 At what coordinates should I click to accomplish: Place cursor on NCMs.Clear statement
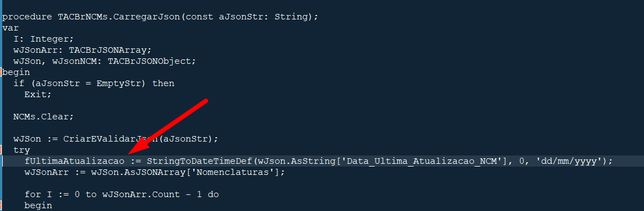[43, 117]
